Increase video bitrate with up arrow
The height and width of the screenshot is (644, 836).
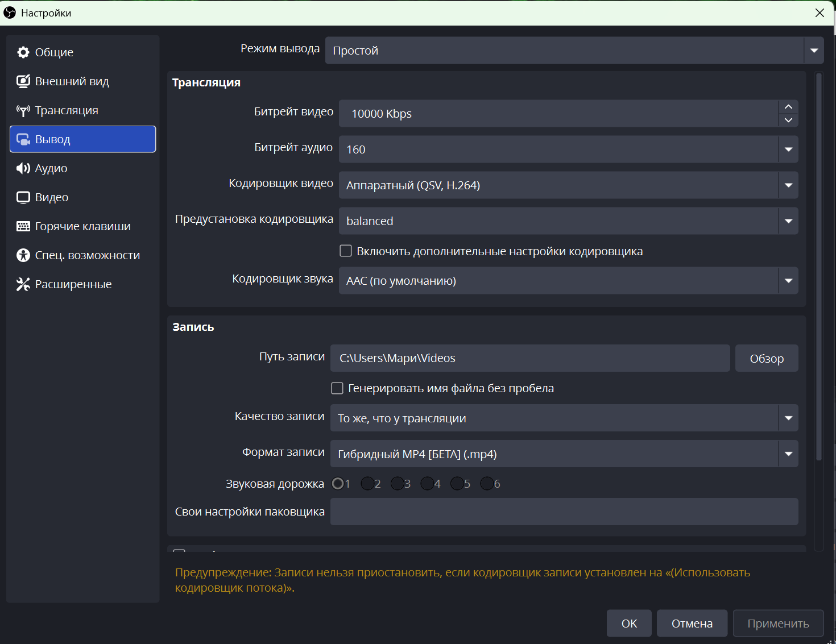tap(788, 107)
